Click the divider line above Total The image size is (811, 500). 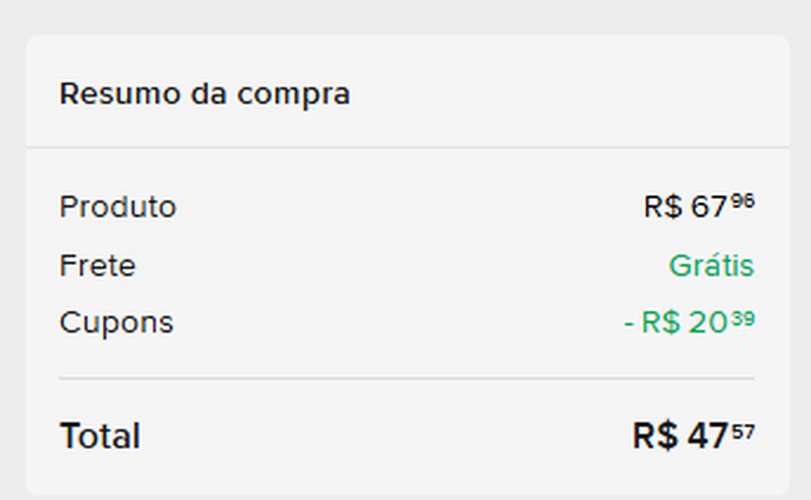click(406, 379)
